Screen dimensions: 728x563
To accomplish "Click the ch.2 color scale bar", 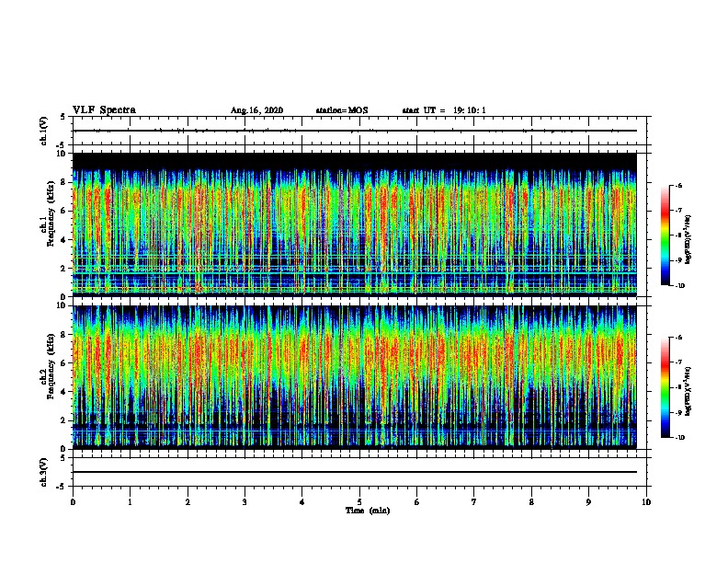I will 665,387.
